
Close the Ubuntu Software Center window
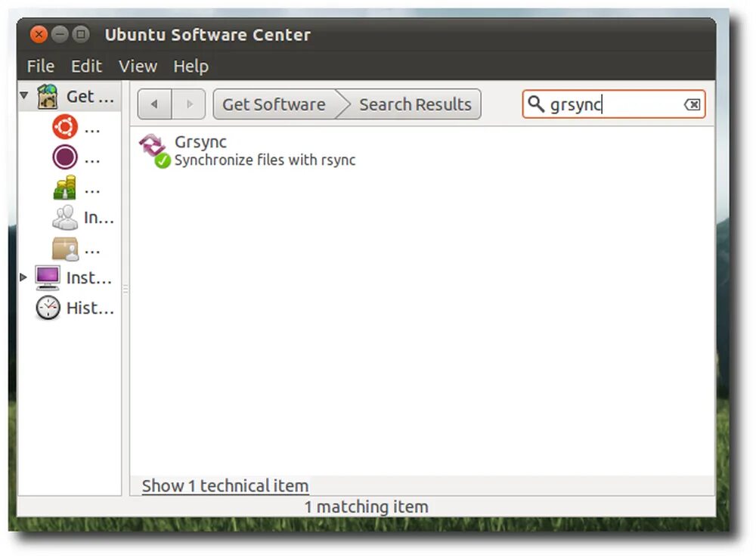(38, 34)
